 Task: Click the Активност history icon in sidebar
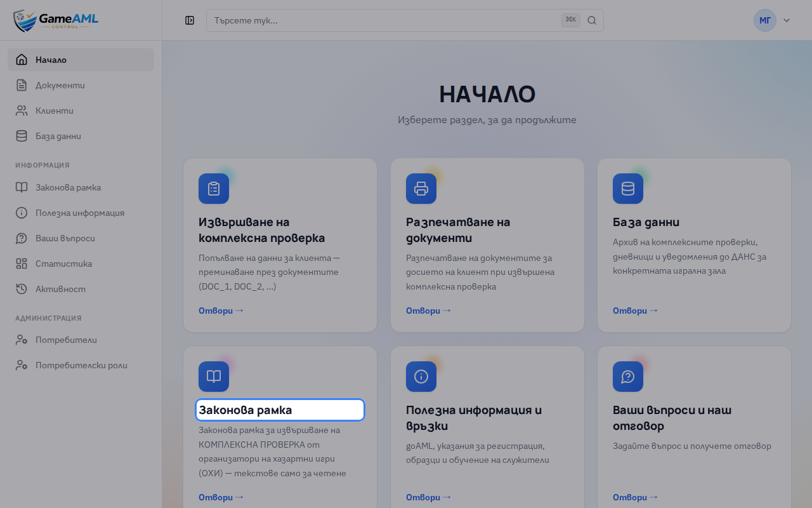(22, 289)
